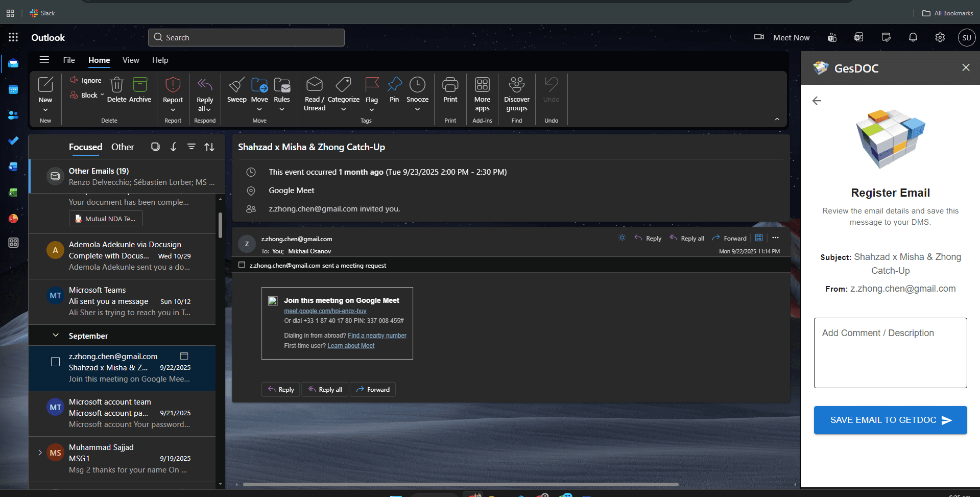Open the Snooze dropdown arrow
980x497 pixels.
point(417,109)
